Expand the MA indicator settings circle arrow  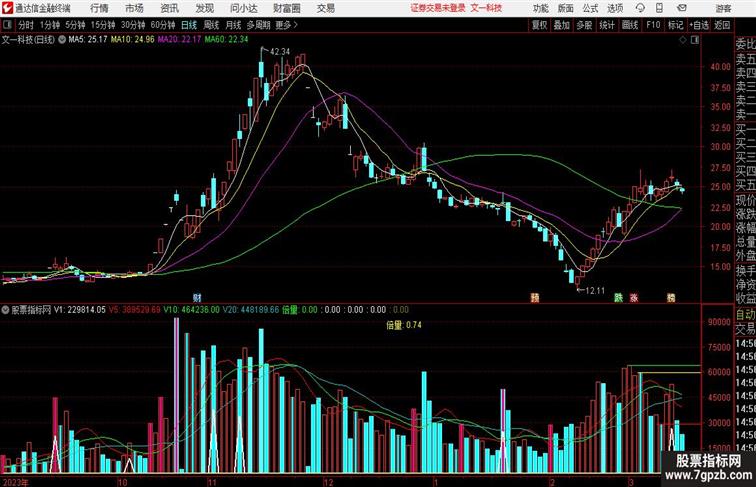coord(62,40)
